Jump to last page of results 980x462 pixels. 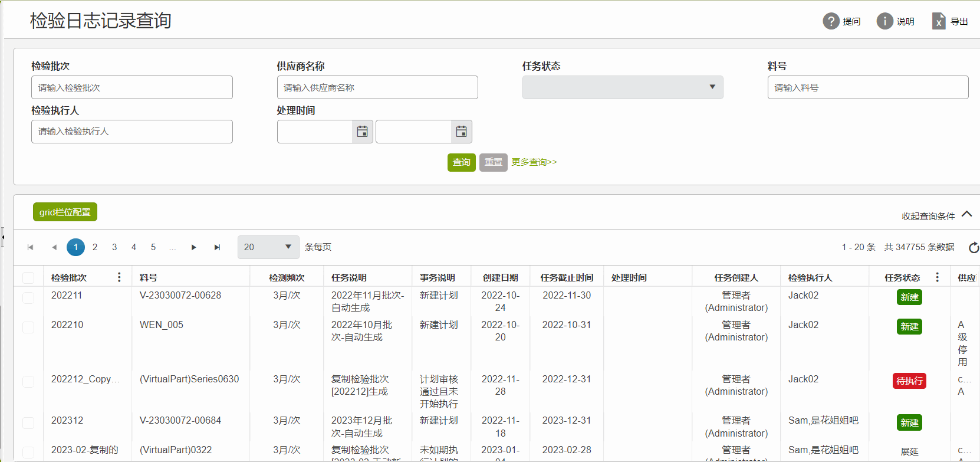217,247
